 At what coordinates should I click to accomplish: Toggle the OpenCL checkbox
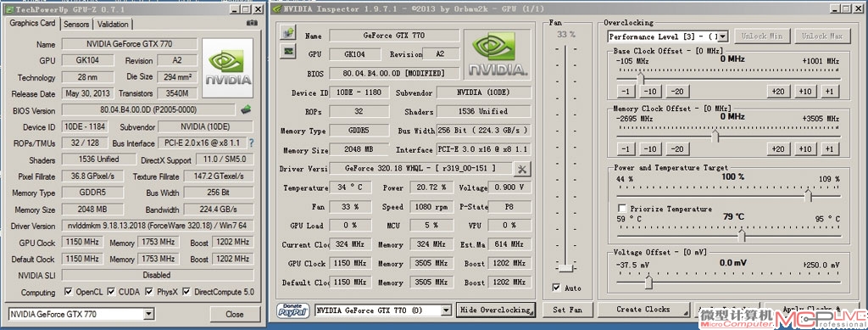coord(68,291)
